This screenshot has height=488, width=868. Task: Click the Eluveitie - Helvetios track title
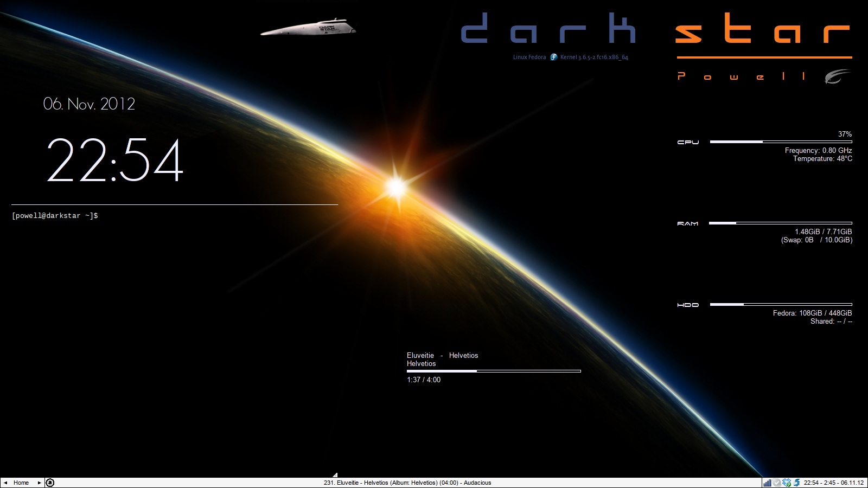pos(443,355)
